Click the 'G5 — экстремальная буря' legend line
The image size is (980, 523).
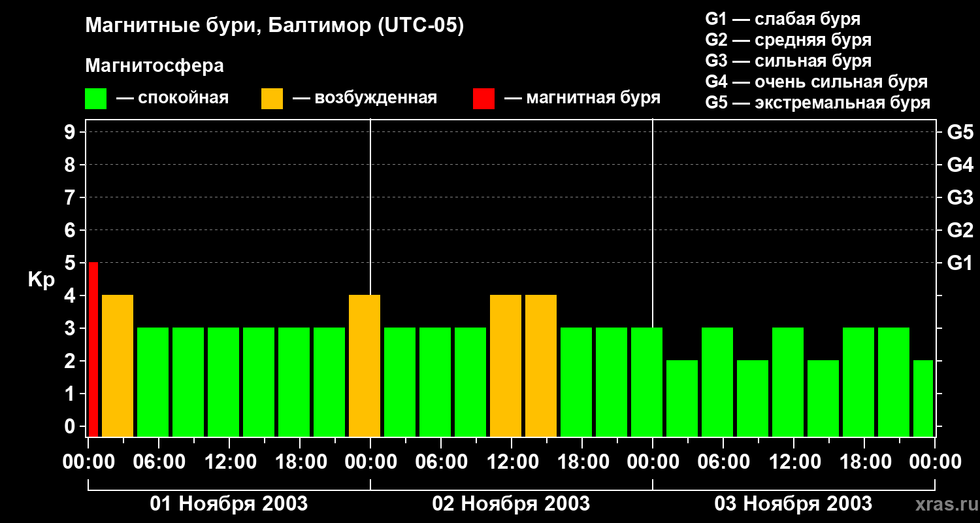[x=817, y=103]
